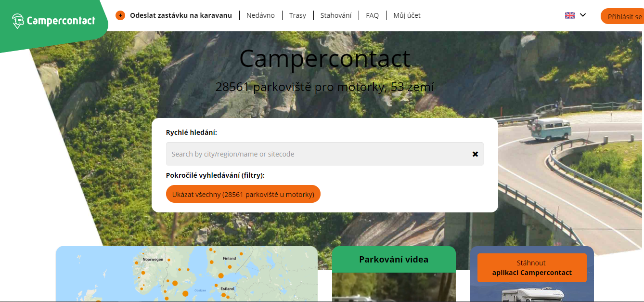
Task: Click the camper image in app panel
Action: click(532, 294)
